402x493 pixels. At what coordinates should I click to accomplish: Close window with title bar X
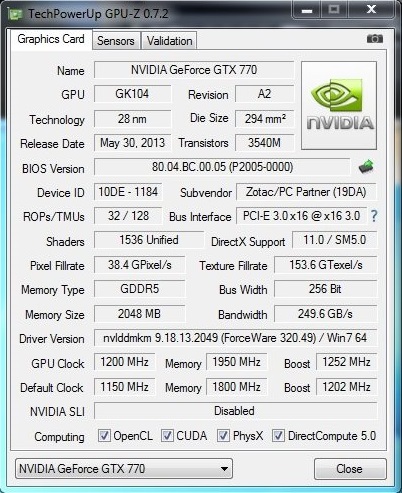(x=371, y=10)
